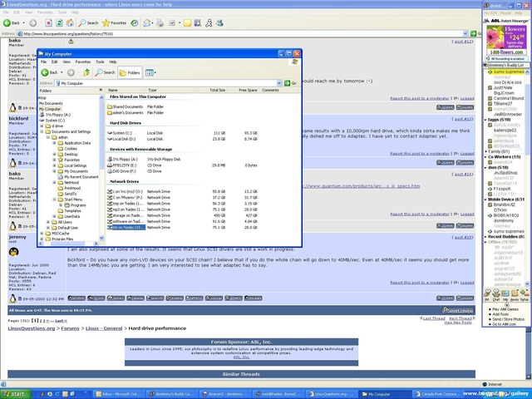Click the Research books icon in IE toolbar
Viewport: 532px width, 399px height.
(x=198, y=23)
